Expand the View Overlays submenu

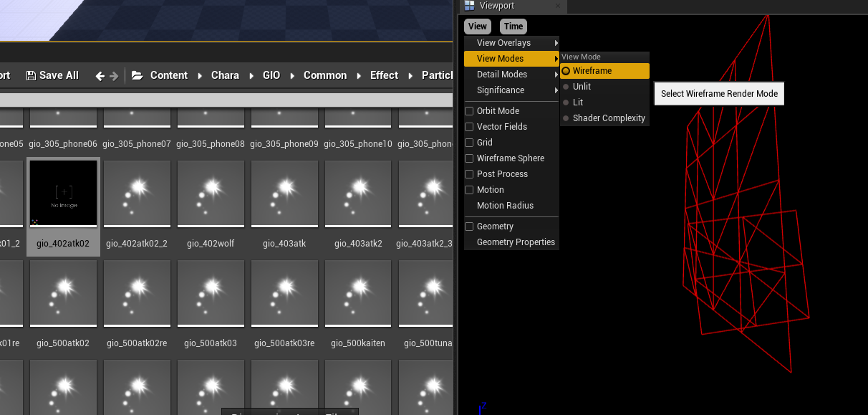[x=511, y=43]
